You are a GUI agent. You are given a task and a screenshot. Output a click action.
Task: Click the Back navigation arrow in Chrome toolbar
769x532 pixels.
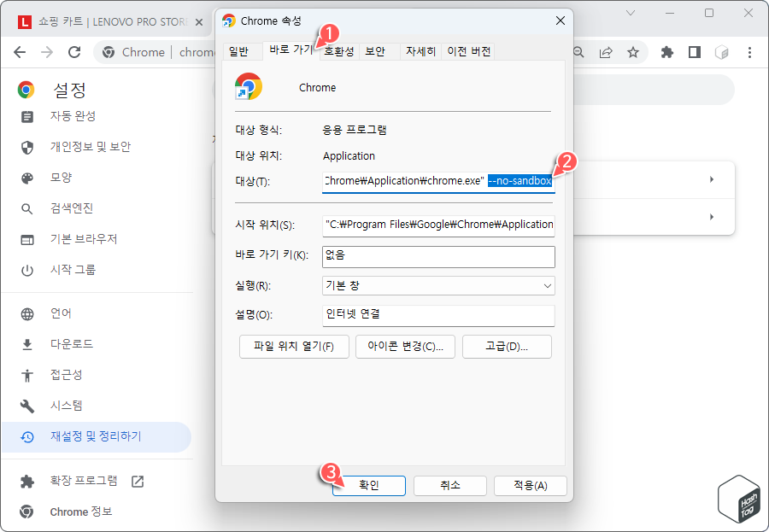(x=20, y=52)
